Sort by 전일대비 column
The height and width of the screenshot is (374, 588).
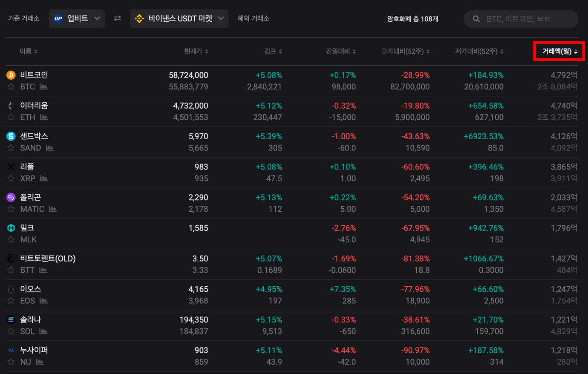[x=341, y=51]
